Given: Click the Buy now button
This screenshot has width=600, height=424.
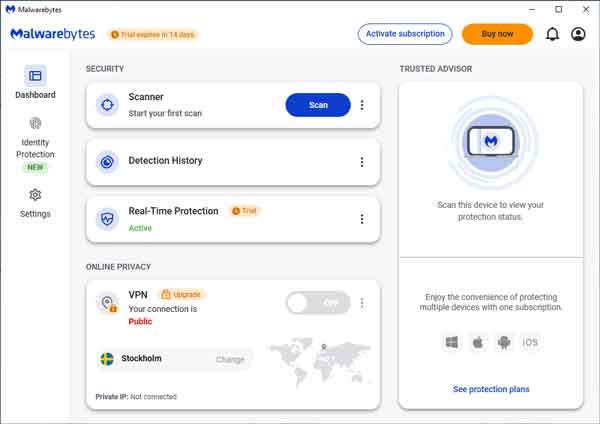Looking at the screenshot, I should (x=497, y=34).
